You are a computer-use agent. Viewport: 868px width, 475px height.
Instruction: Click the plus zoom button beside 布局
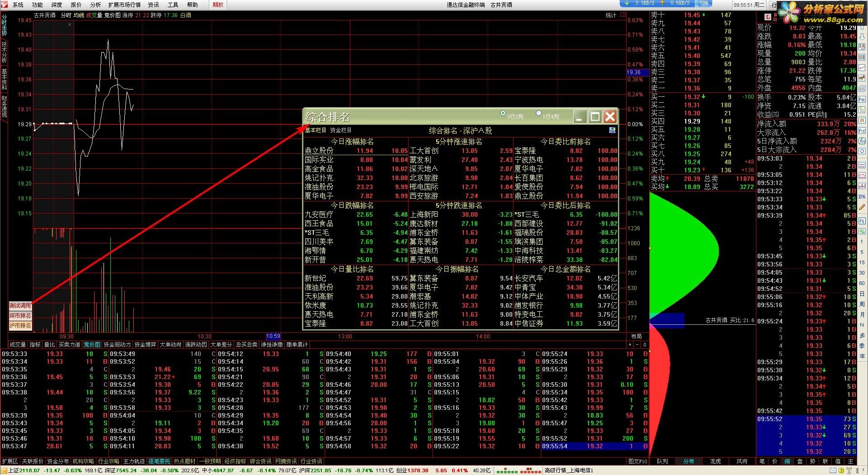pos(631,345)
